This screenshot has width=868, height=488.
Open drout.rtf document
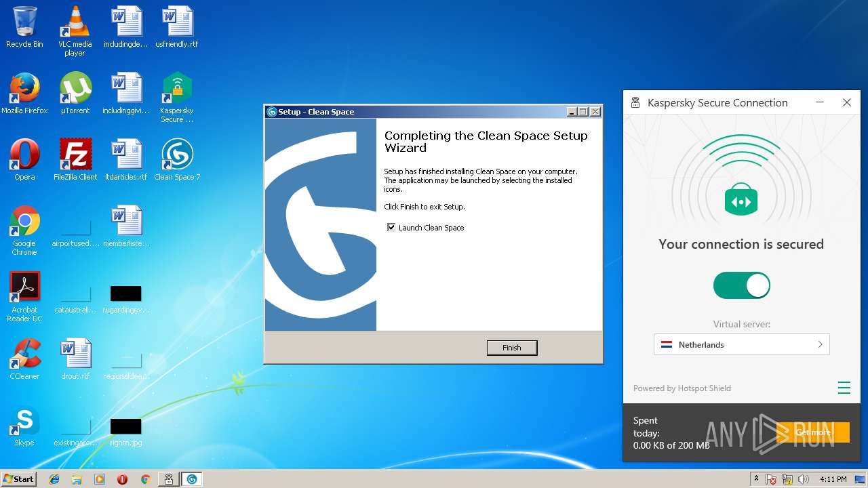[75, 359]
